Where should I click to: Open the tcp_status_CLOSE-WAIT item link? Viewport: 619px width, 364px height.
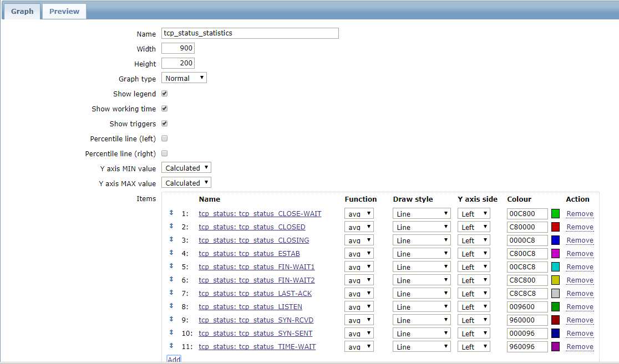pos(260,214)
